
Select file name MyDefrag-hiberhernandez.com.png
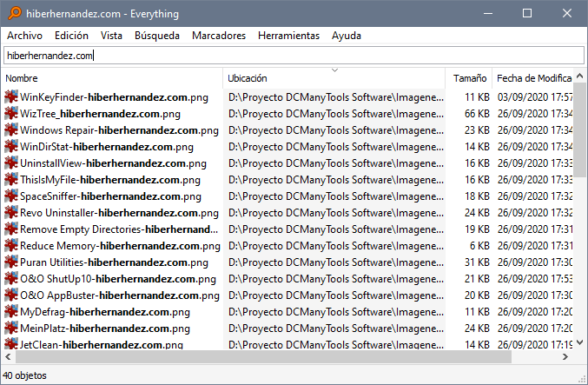[x=105, y=312]
